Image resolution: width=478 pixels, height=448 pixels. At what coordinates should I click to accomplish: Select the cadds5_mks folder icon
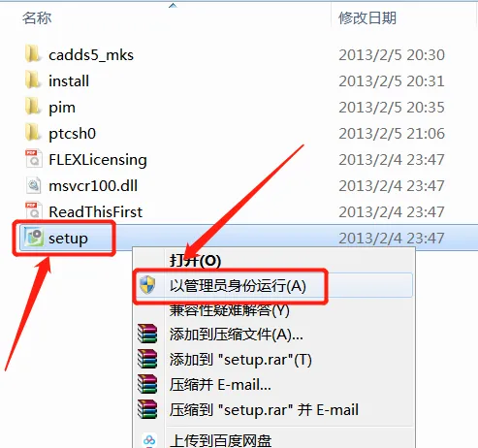click(33, 54)
